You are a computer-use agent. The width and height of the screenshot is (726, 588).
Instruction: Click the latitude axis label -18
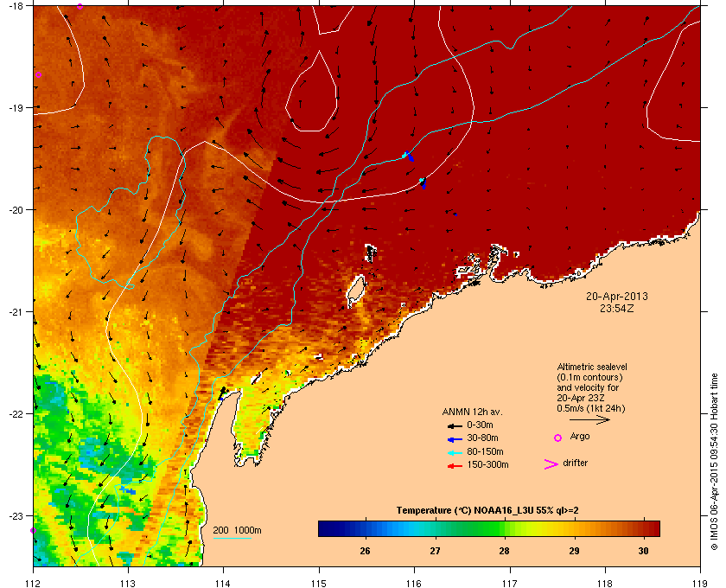(16, 5)
